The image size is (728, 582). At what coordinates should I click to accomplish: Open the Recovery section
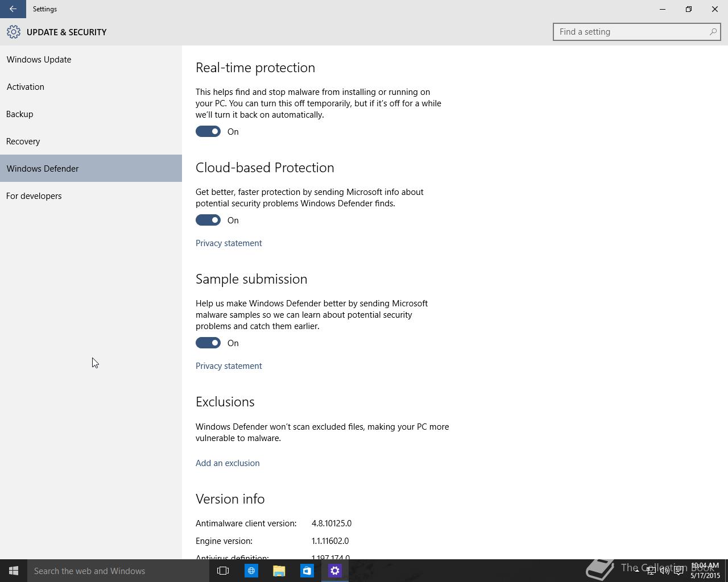(x=91, y=141)
